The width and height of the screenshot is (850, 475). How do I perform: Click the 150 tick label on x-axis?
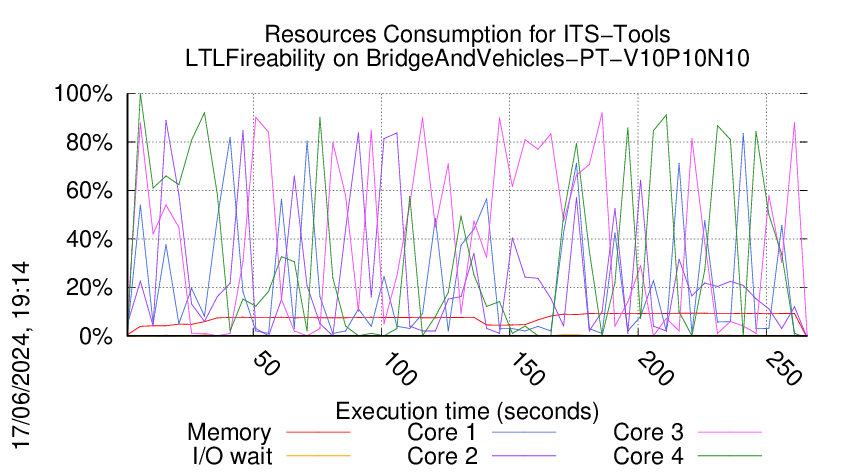pyautogui.click(x=527, y=368)
